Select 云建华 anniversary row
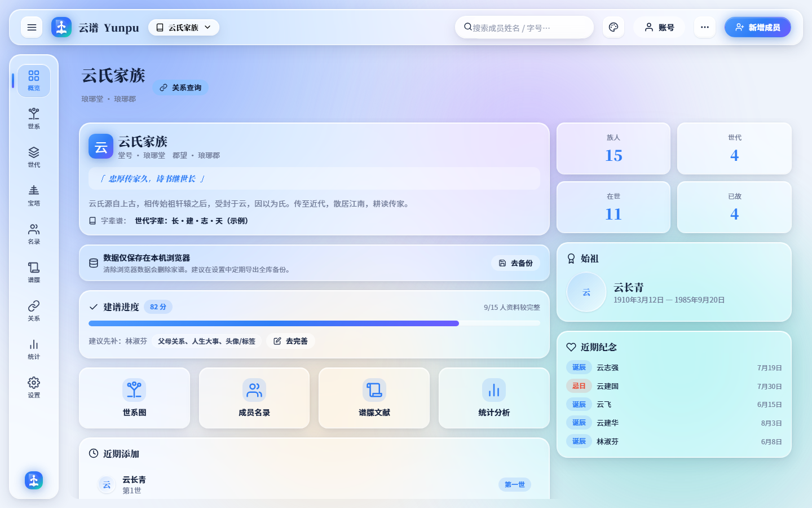The image size is (812, 508). [674, 423]
